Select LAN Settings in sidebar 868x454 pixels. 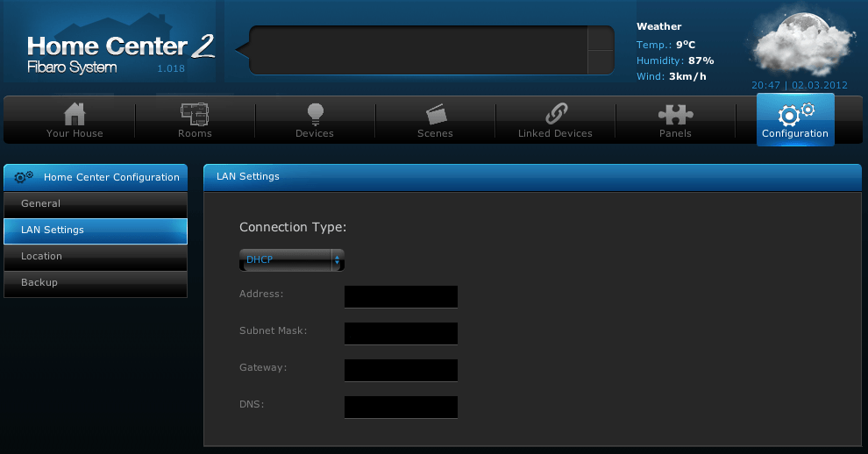pos(96,231)
